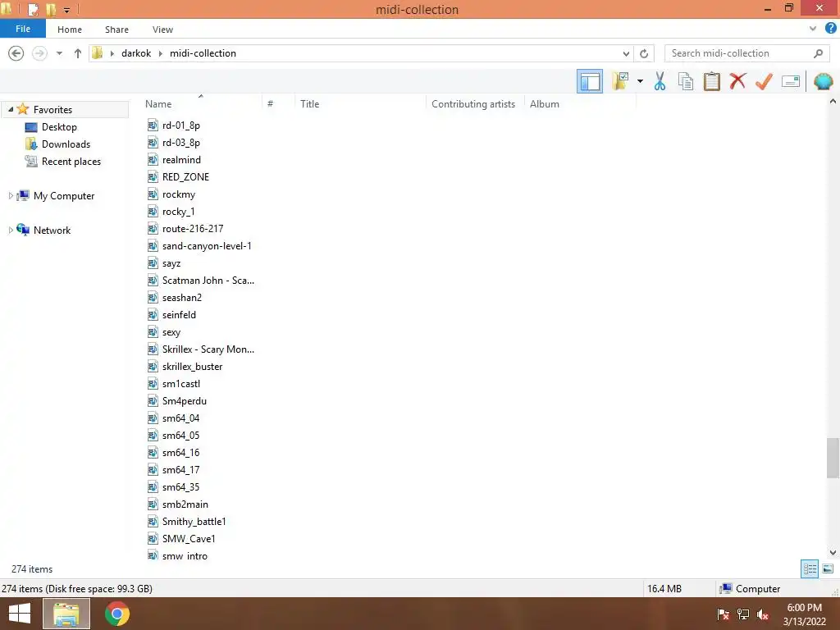The width and height of the screenshot is (840, 630).
Task: Click the Classic Shell seashell icon
Action: (x=824, y=81)
